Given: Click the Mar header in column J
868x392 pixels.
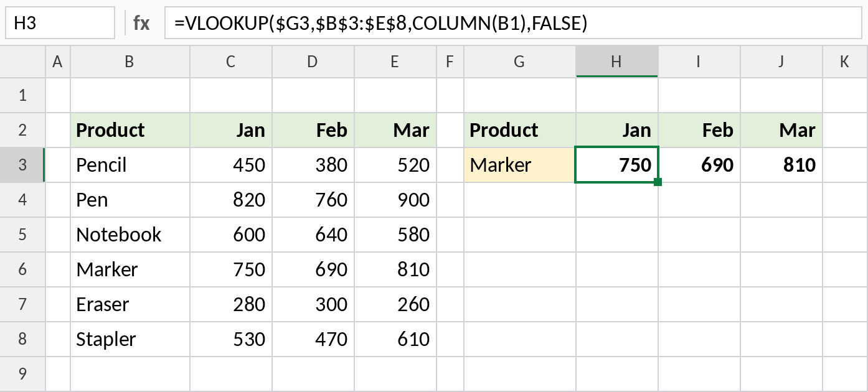Looking at the screenshot, I should tap(781, 130).
